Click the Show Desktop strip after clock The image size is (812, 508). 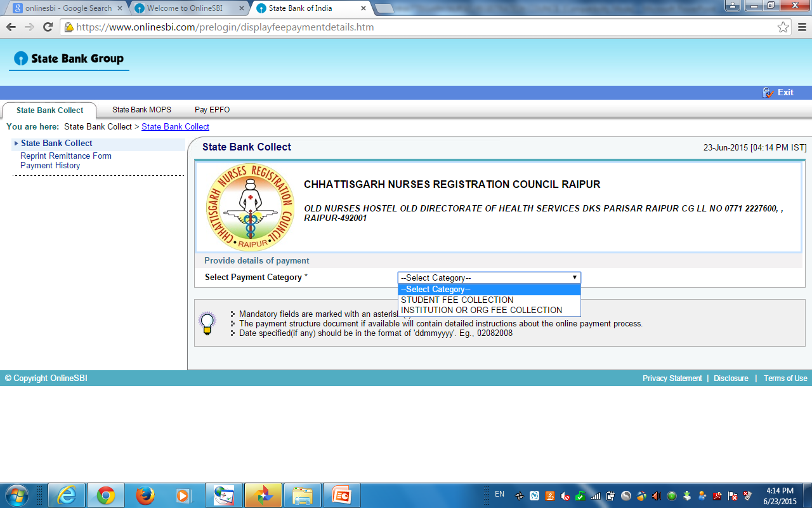tap(808, 495)
